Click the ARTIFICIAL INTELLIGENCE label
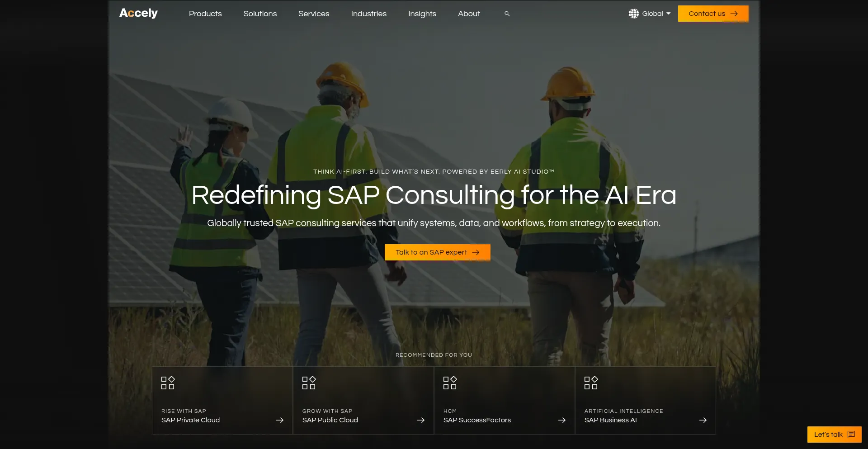The width and height of the screenshot is (868, 449). click(x=623, y=411)
